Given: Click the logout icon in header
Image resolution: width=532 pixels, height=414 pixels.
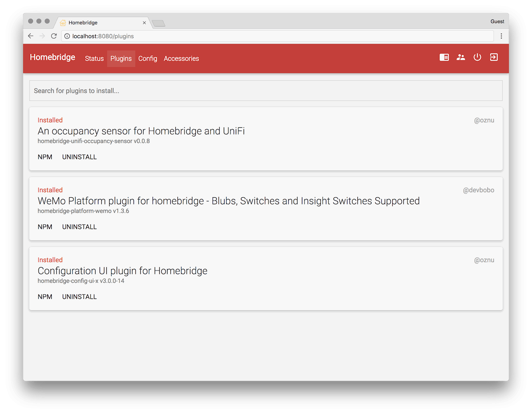Looking at the screenshot, I should 494,57.
